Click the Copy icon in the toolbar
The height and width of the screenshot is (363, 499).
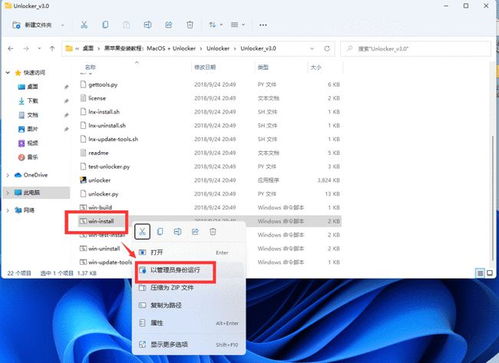(x=105, y=25)
